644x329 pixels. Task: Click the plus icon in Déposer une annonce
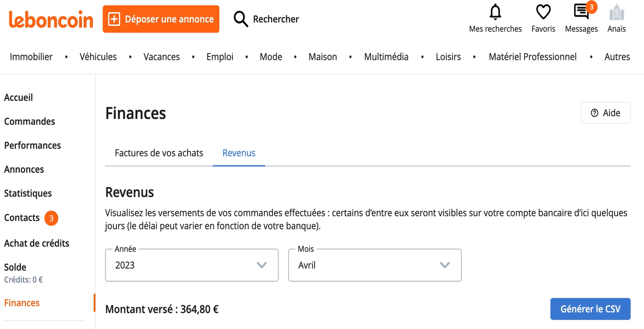[x=114, y=19]
